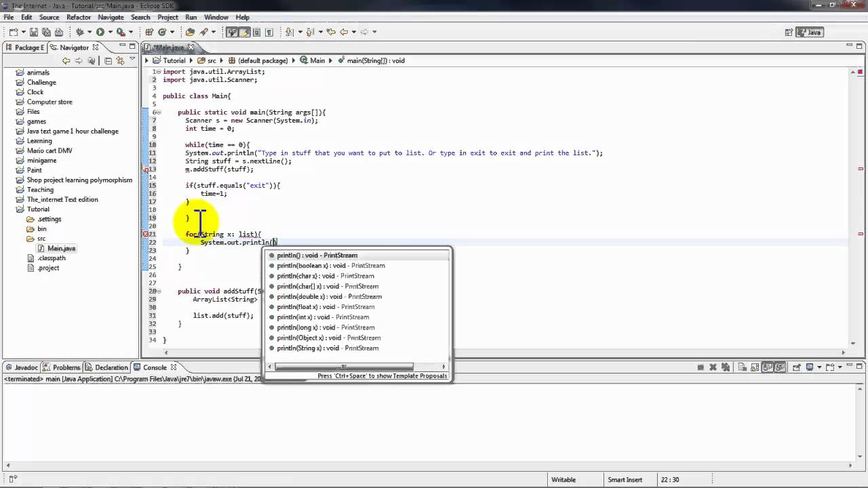
Task: Click the New Java Class icon
Action: point(162,32)
